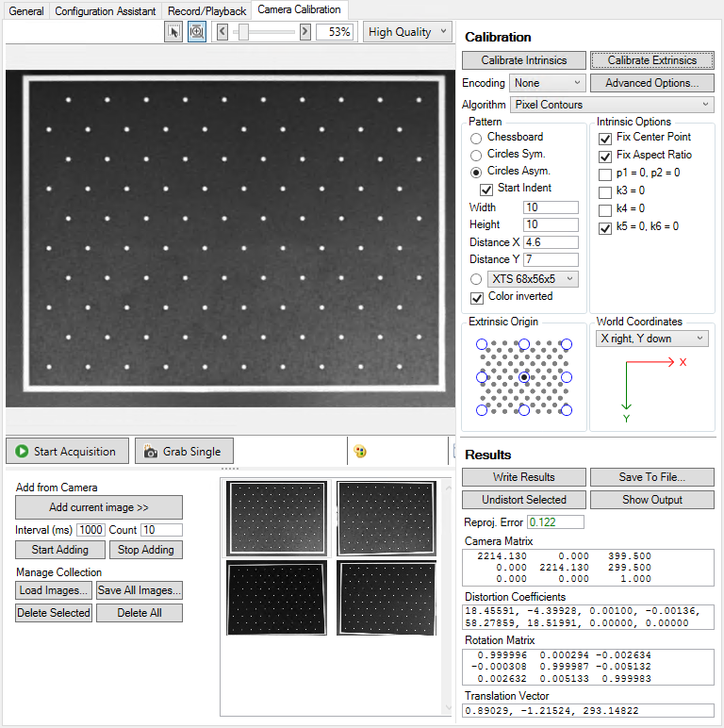This screenshot has height=728, width=724.
Task: Click the Distance X input field
Action: tap(551, 242)
